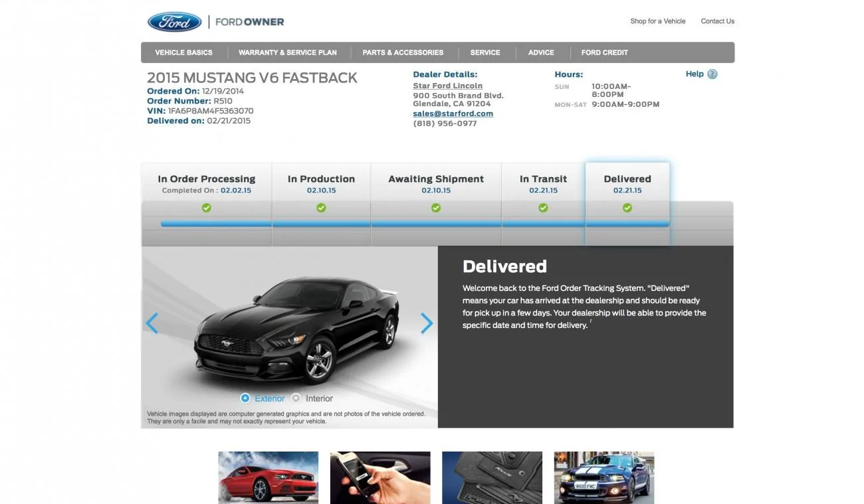The width and height of the screenshot is (864, 504).
Task: Click the blue order progress bar
Action: (x=415, y=224)
